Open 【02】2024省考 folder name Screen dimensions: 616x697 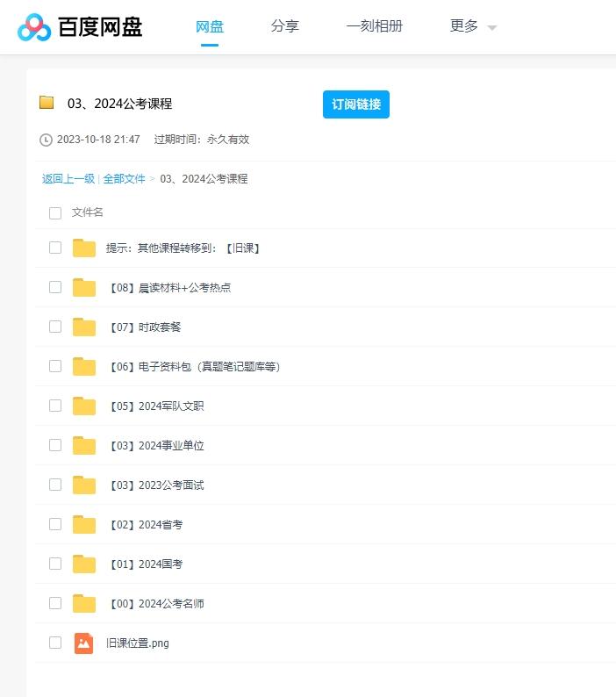click(145, 525)
